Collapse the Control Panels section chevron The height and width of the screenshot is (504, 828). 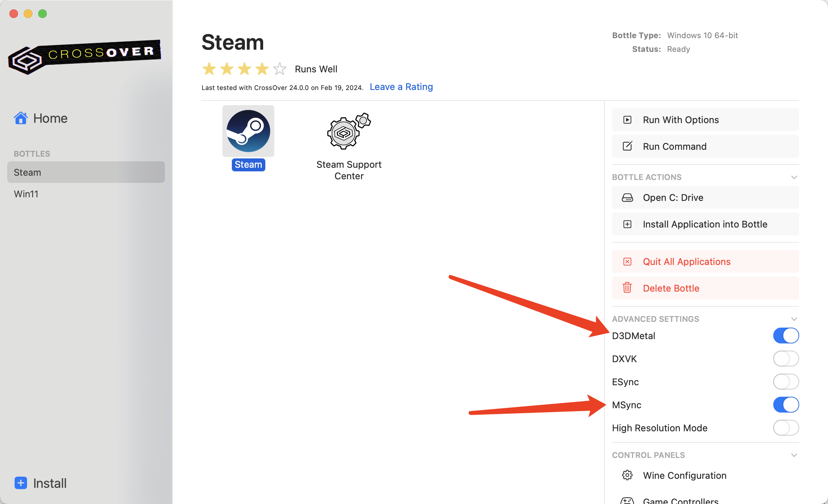pos(794,455)
